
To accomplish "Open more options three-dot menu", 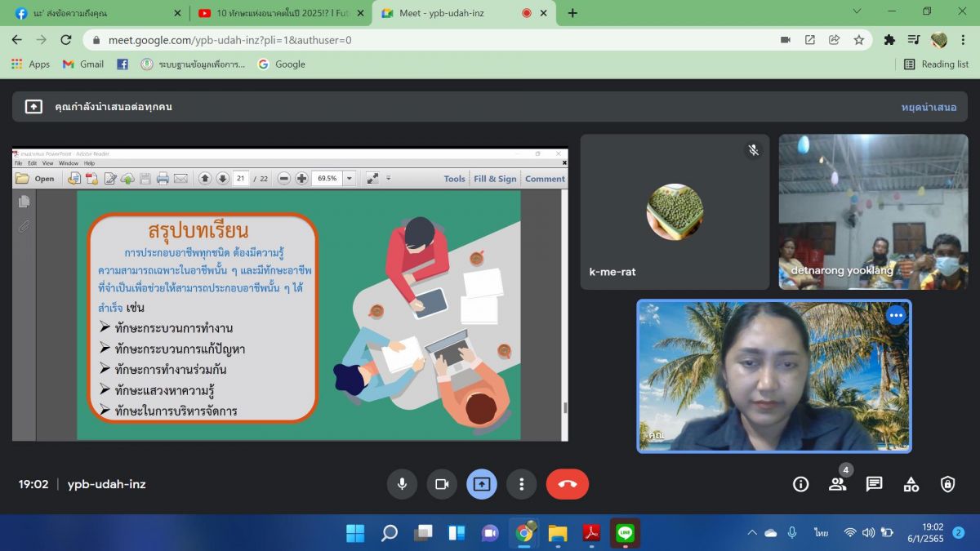I will coord(521,484).
